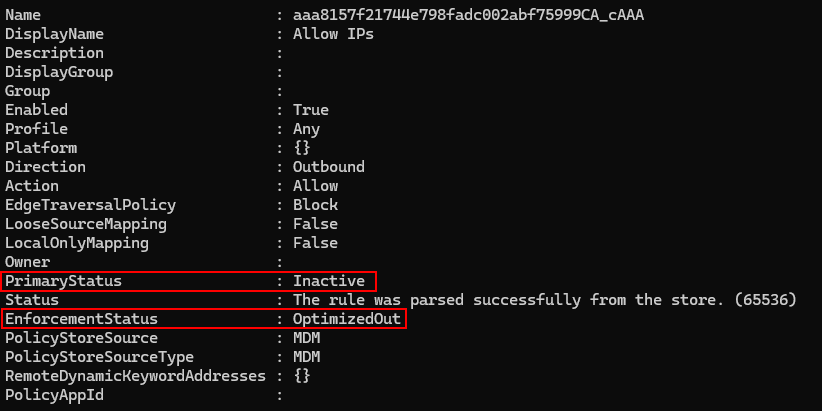Screen dimensions: 822x411
Task: Click the Direction value "Outbound"
Action: click(328, 167)
